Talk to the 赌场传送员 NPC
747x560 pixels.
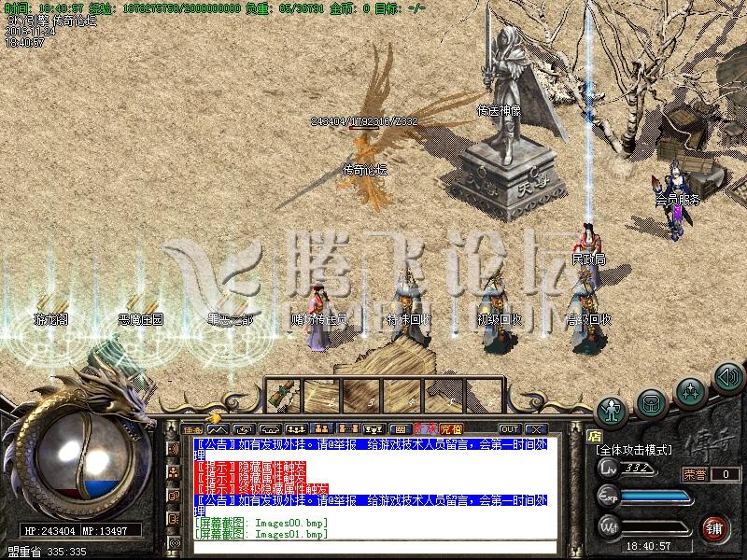[x=318, y=318]
